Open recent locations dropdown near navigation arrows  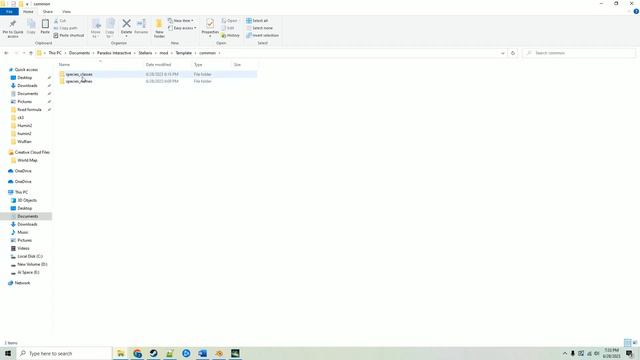(x=24, y=53)
